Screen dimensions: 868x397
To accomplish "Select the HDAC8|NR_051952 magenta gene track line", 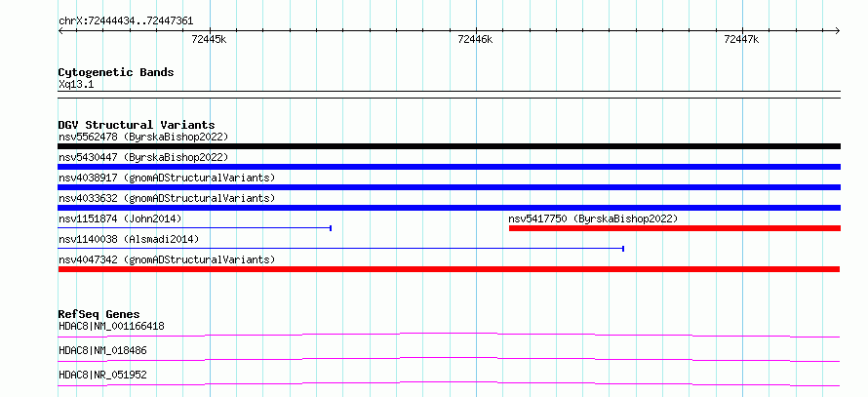I will pos(449,383).
